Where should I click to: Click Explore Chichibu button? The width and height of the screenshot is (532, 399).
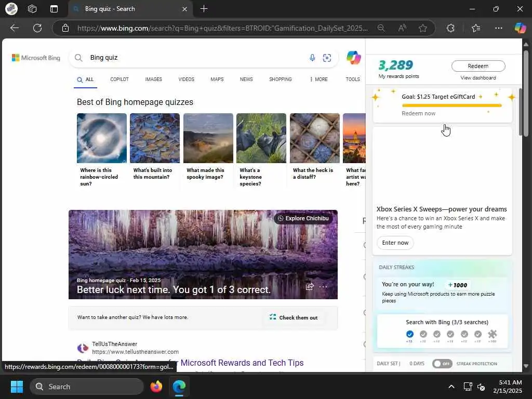(x=303, y=219)
